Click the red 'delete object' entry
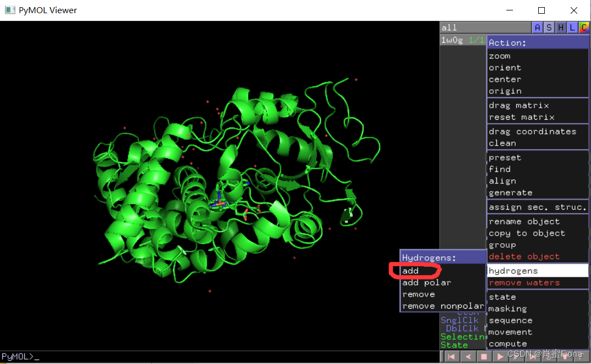This screenshot has width=591, height=364. 538,256
